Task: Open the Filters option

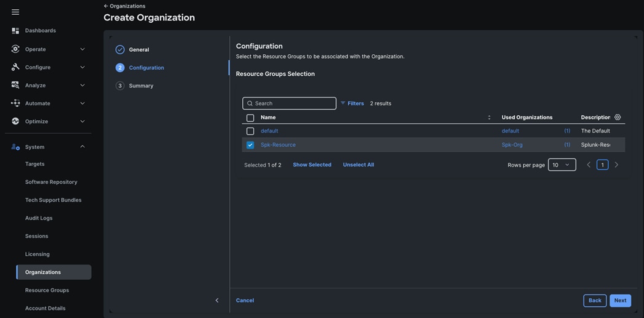Action: tap(356, 104)
